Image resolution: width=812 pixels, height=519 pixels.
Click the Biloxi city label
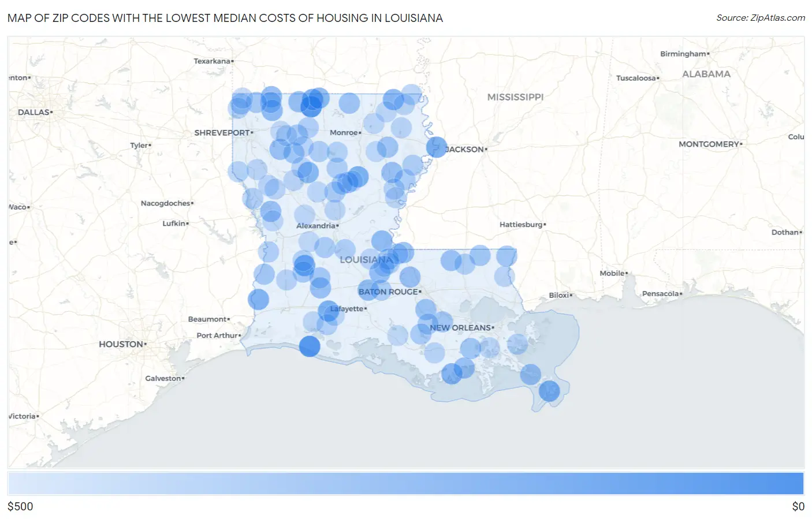click(x=559, y=296)
